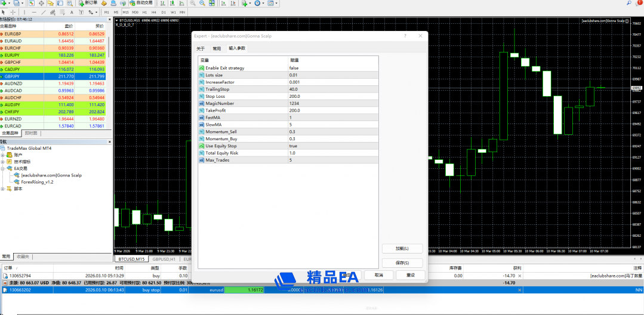Select ForexRising_v1.2 expert in navigator
The height and width of the screenshot is (315, 644).
(x=37, y=182)
